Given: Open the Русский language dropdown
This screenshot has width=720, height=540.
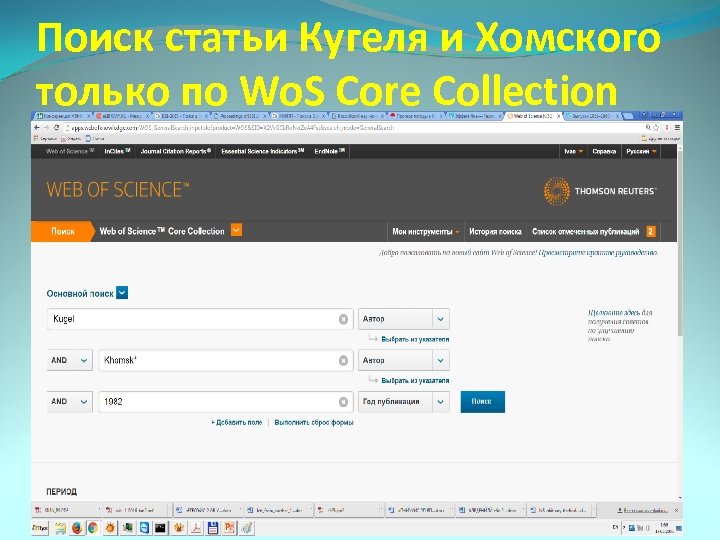Looking at the screenshot, I should tap(641, 151).
